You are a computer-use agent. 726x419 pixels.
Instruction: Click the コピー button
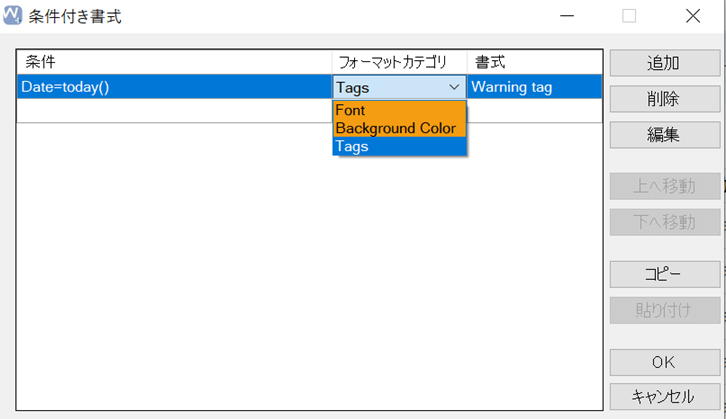[664, 275]
